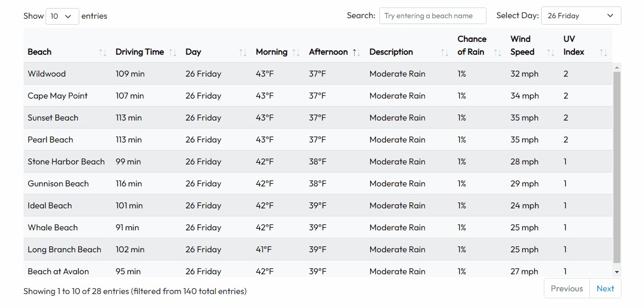Screen dimensions: 644x308
Task: Sort by UV Index arrows
Action: tap(603, 52)
